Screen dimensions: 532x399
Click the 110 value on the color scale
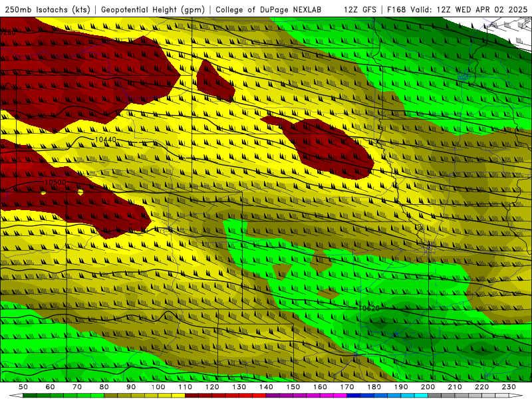[186, 387]
